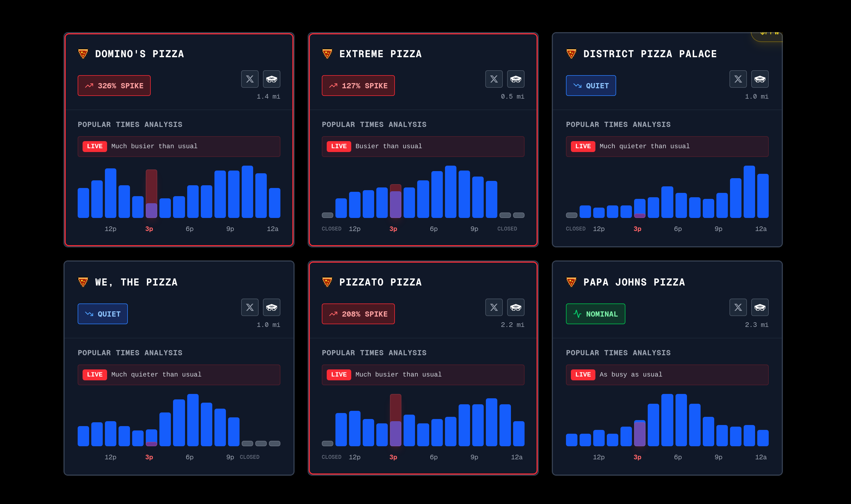Screen dimensions: 851x504
Task: Open the X link on We, The Pizza card
Action: tap(250, 307)
